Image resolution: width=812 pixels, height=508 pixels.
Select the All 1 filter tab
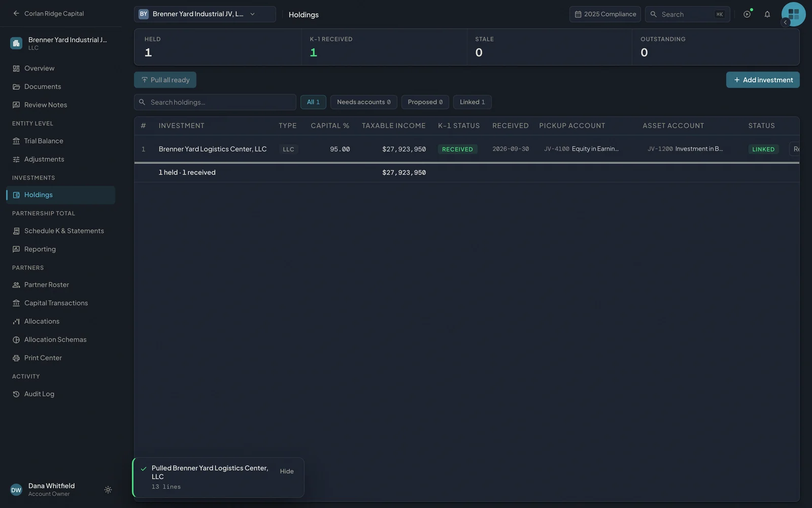click(313, 102)
